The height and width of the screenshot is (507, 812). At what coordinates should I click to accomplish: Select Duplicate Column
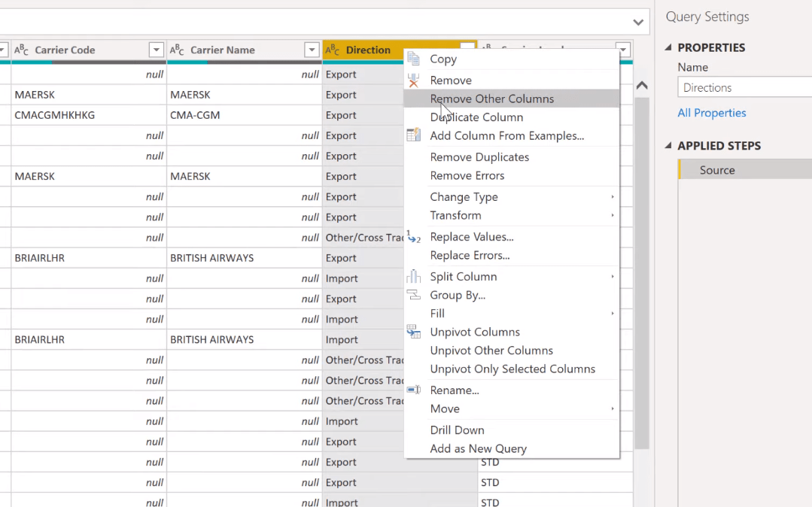click(512, 117)
